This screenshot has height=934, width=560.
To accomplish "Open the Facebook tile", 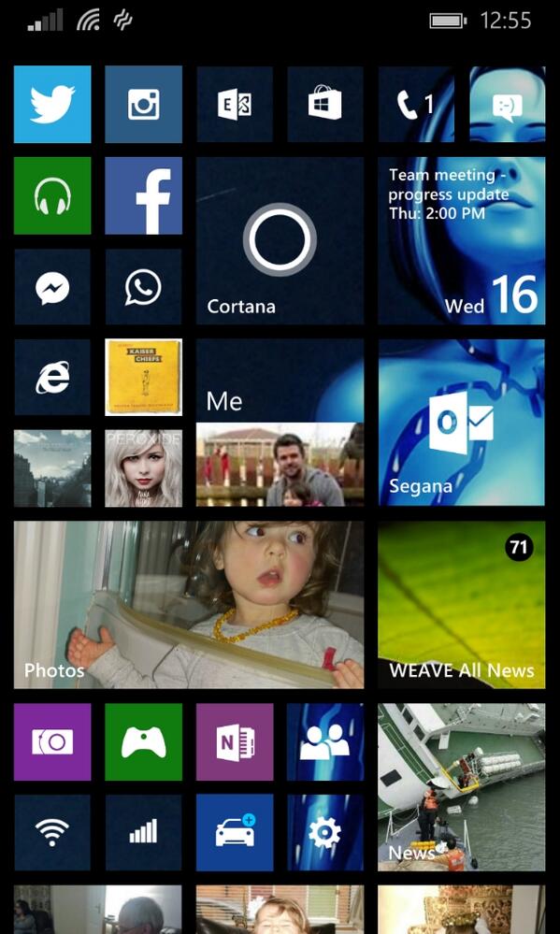I will [x=144, y=196].
